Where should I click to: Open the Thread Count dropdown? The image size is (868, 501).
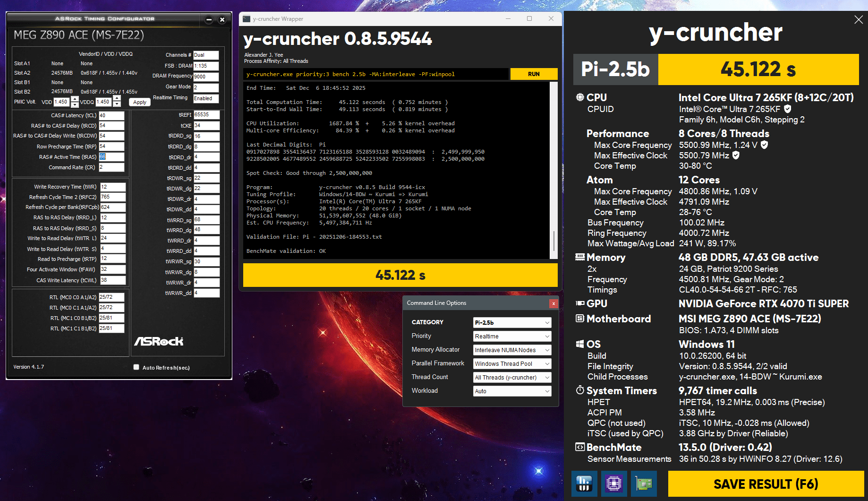tap(512, 377)
